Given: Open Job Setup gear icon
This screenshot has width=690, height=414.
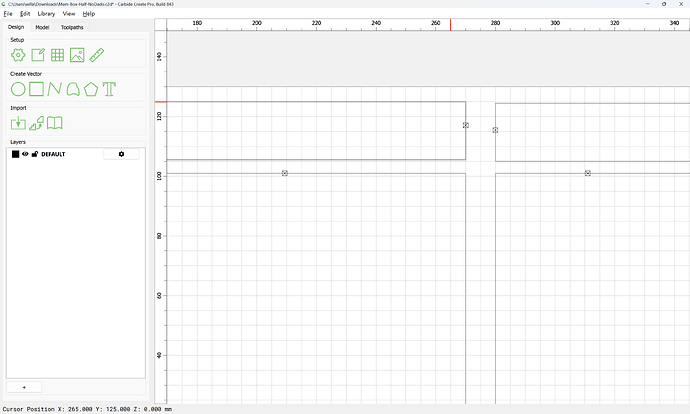Looking at the screenshot, I should pyautogui.click(x=18, y=55).
